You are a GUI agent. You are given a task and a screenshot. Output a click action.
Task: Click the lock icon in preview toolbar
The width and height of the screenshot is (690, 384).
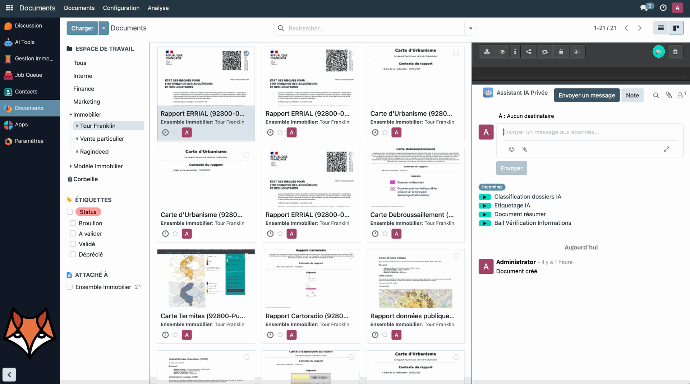561,51
